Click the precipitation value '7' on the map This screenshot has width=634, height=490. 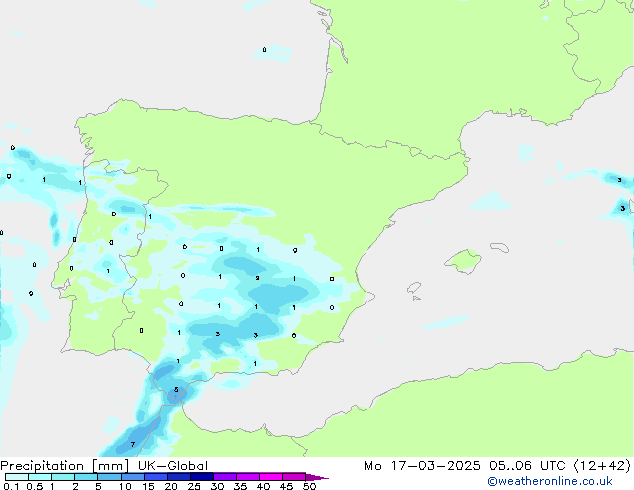(133, 444)
